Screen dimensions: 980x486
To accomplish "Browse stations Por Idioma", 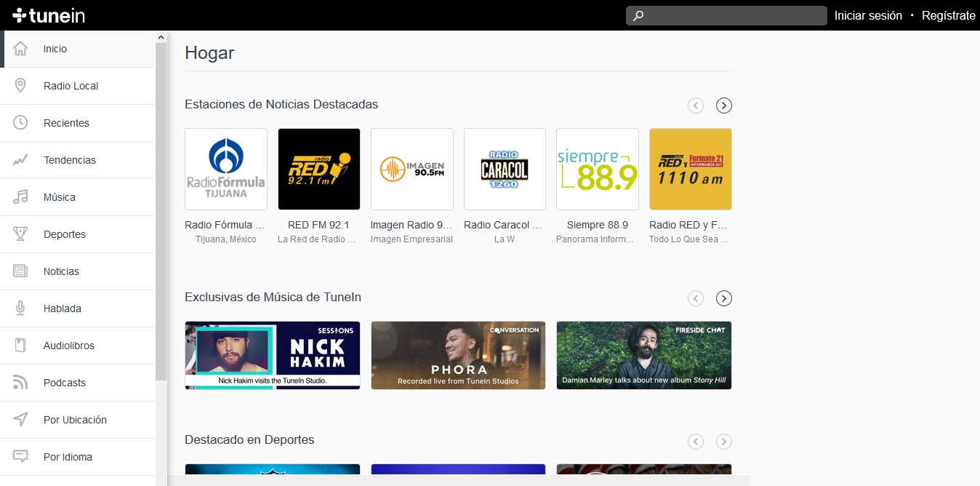I will pyautogui.click(x=78, y=457).
